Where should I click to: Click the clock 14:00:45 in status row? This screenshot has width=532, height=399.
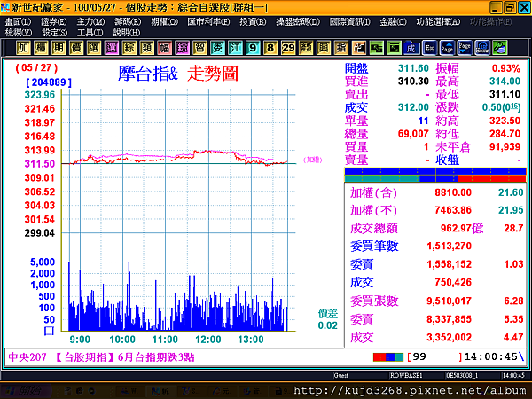(x=490, y=357)
